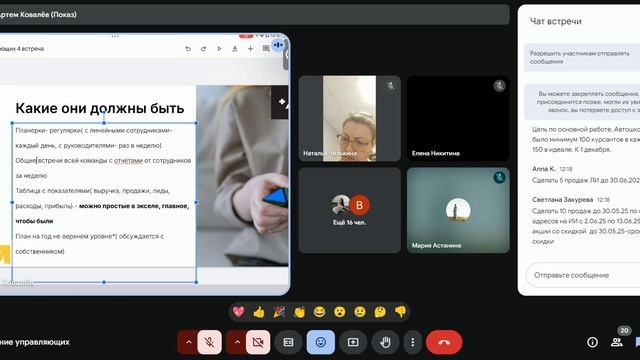Open meeting details info icon
Image resolution: width=640 pixels, height=360 pixels.
[x=592, y=342]
